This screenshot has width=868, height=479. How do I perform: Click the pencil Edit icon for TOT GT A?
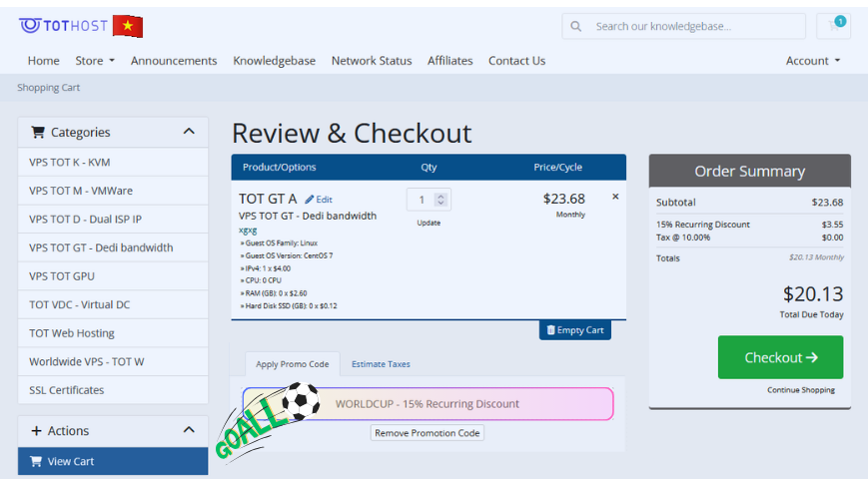(x=309, y=200)
